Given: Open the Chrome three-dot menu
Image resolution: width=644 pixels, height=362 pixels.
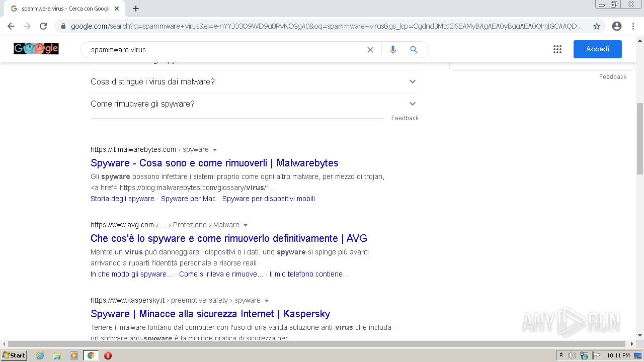Looking at the screenshot, I should pyautogui.click(x=633, y=26).
